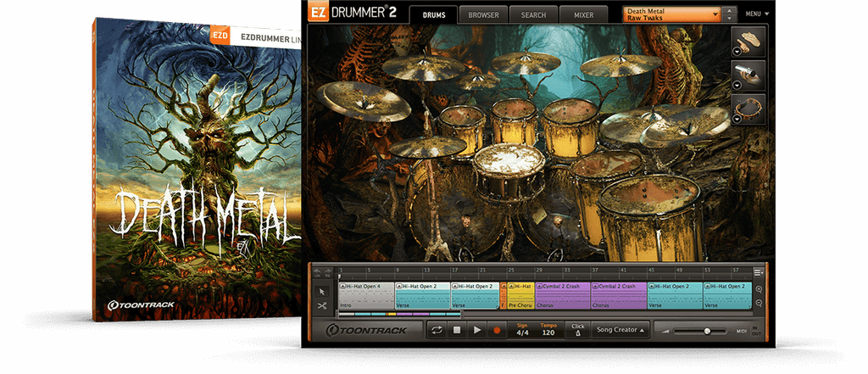868x374 pixels.
Task: Select the Verse clip starting at bar 45
Action: [x=675, y=296]
